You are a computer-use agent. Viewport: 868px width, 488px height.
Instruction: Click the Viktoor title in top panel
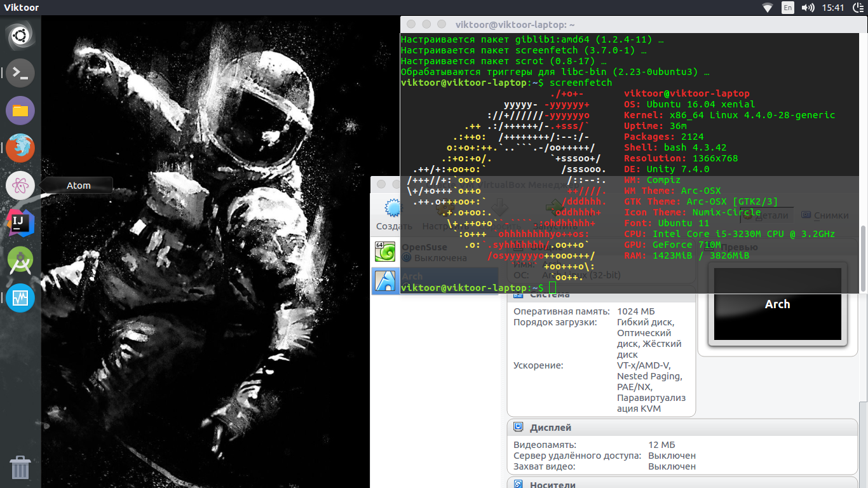(x=21, y=8)
